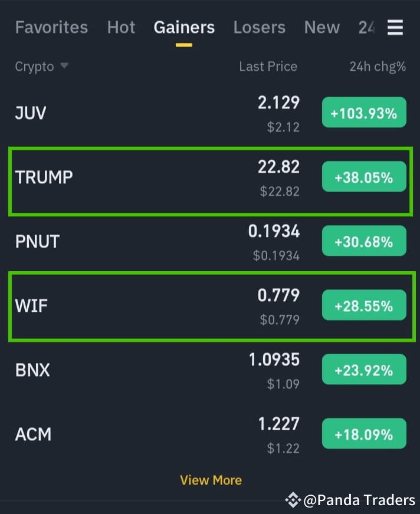Viewport: 420px width, 514px height.
Task: Switch to the Favorites tab
Action: point(51,27)
